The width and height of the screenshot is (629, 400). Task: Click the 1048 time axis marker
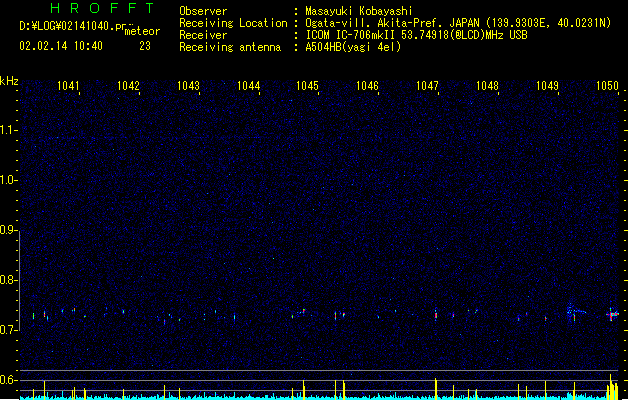pyautogui.click(x=487, y=86)
